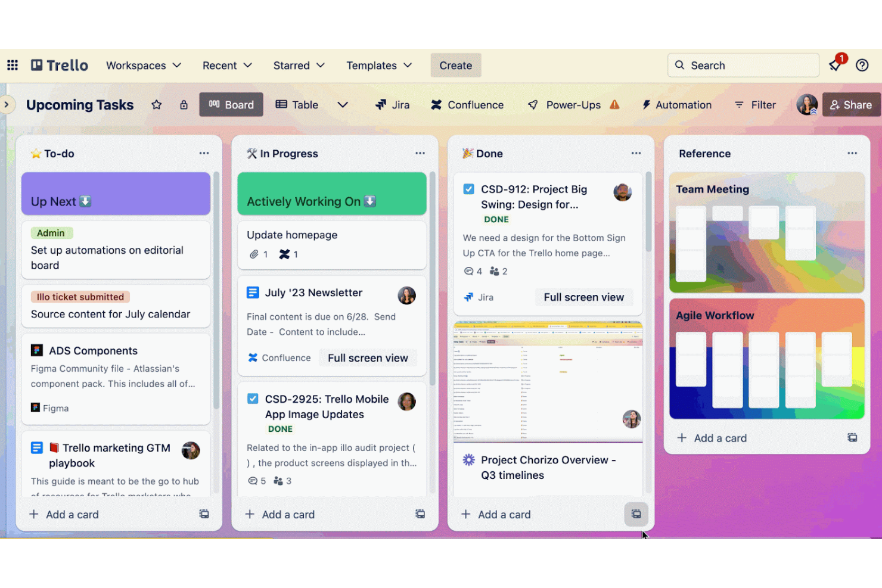Open July '23 Newsletter card

click(x=332, y=325)
